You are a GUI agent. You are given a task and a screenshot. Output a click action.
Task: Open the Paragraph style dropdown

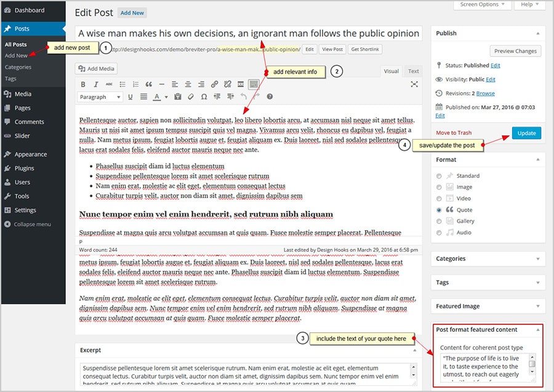click(x=100, y=97)
